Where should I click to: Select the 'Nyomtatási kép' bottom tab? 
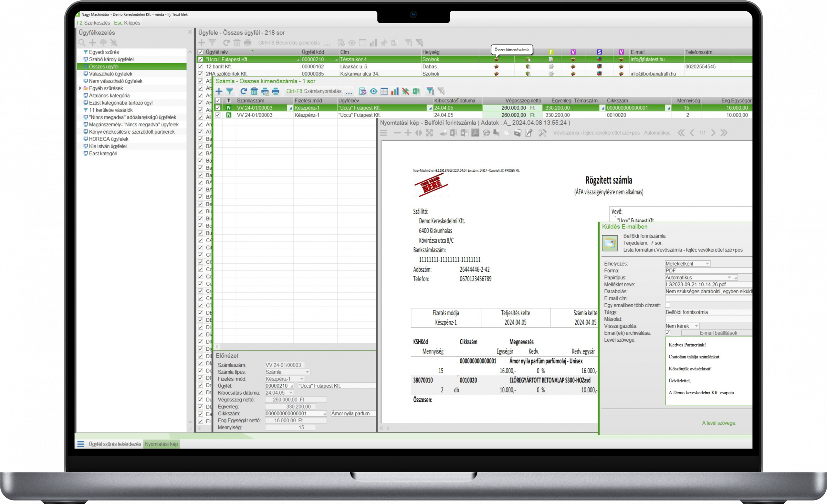[162, 444]
